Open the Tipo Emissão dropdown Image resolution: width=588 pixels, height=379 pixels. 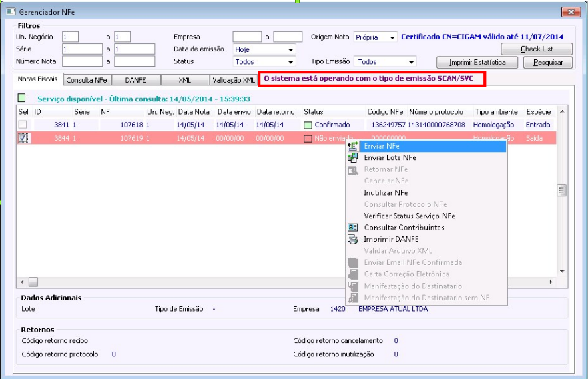tap(411, 62)
